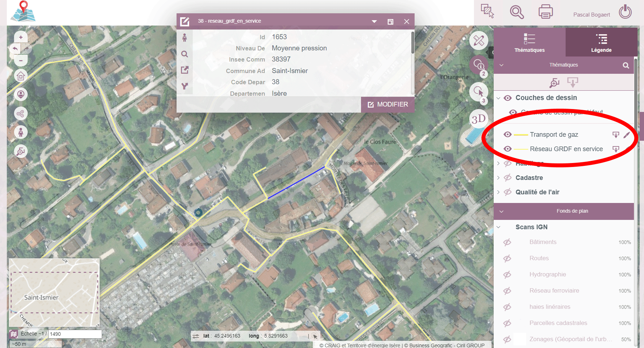Select the measure tool (ruler and pencil)
Screen dimensions: 644x348
[479, 40]
